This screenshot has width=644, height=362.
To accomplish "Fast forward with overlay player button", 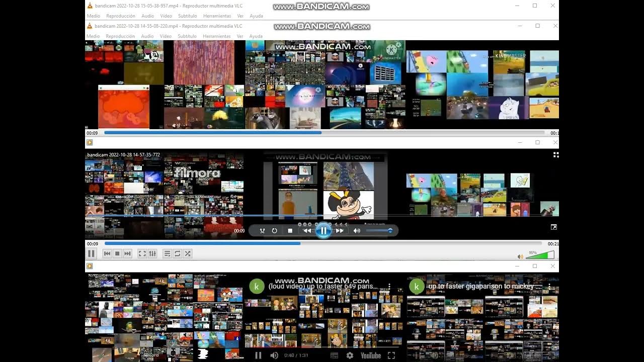I will coord(340,231).
